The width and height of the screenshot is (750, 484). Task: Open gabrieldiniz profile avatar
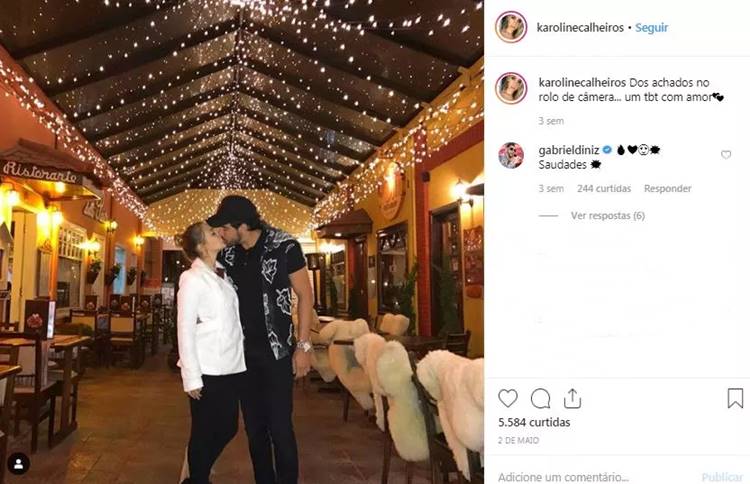click(511, 155)
